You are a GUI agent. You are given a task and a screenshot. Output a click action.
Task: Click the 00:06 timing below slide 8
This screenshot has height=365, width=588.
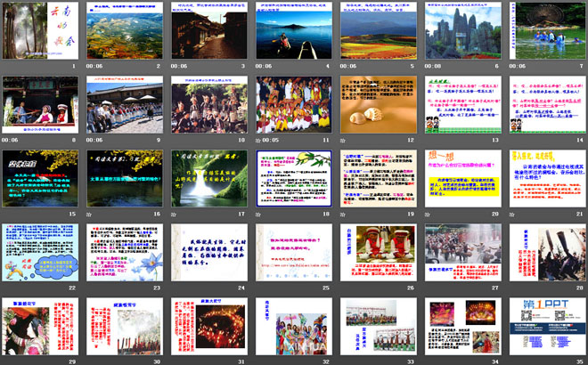coord(10,140)
